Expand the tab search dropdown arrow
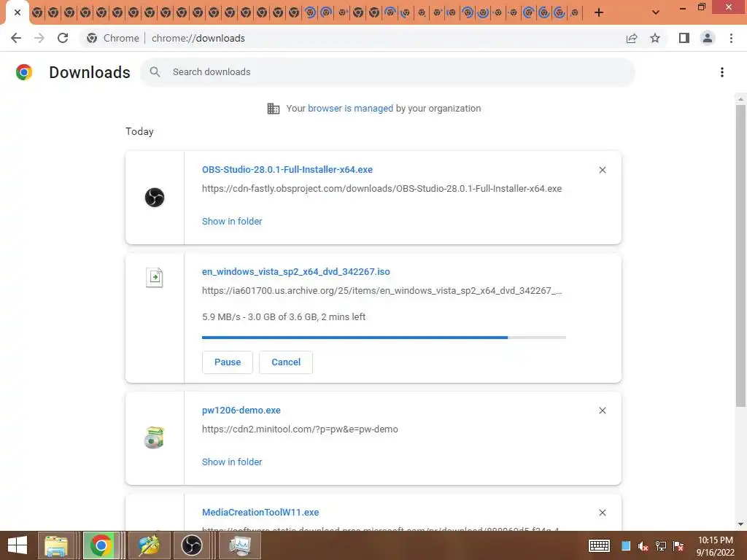This screenshot has height=560, width=747. [656, 12]
